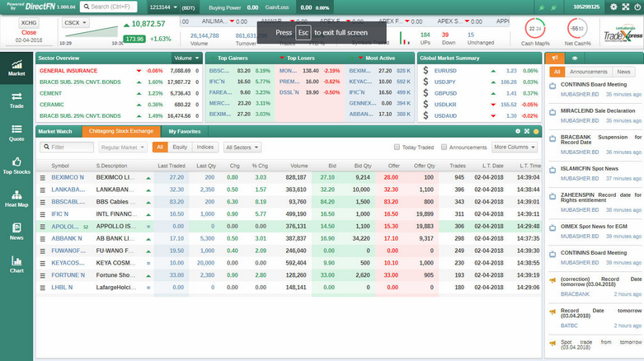Expand the More Columns dropdown

pos(515,148)
